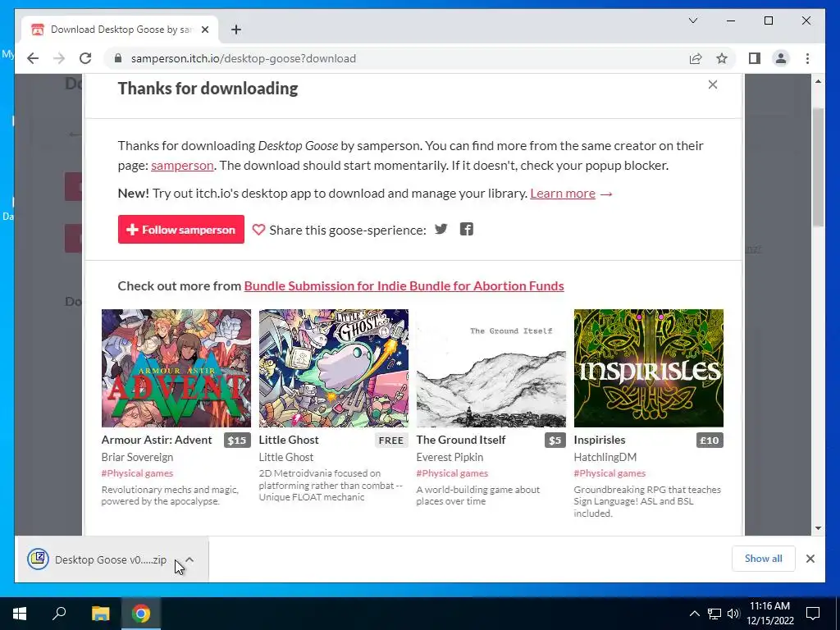Open the tab search chevron
Screen dimensions: 840x630
click(x=692, y=21)
